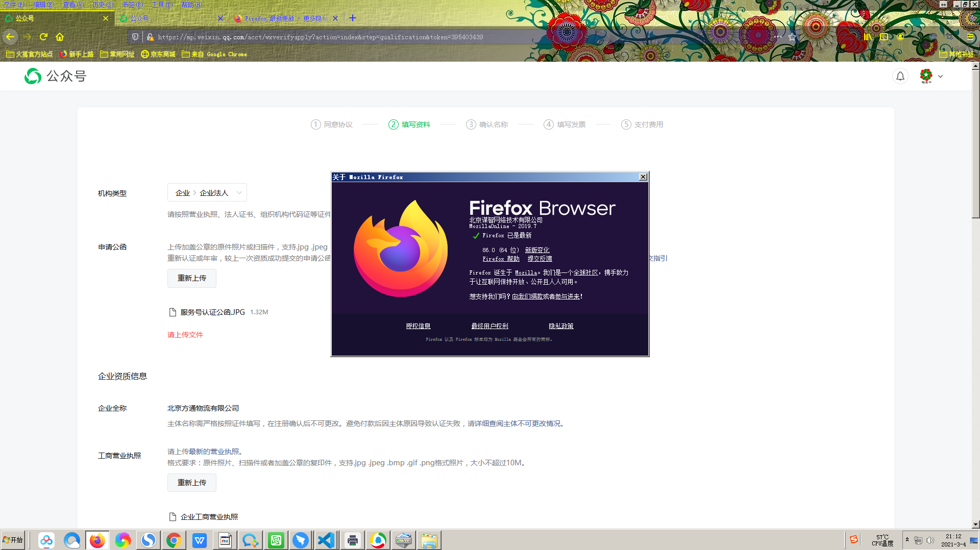980x550 pixels.
Task: Close the About Mozilla Firefox dialog
Action: coord(643,177)
